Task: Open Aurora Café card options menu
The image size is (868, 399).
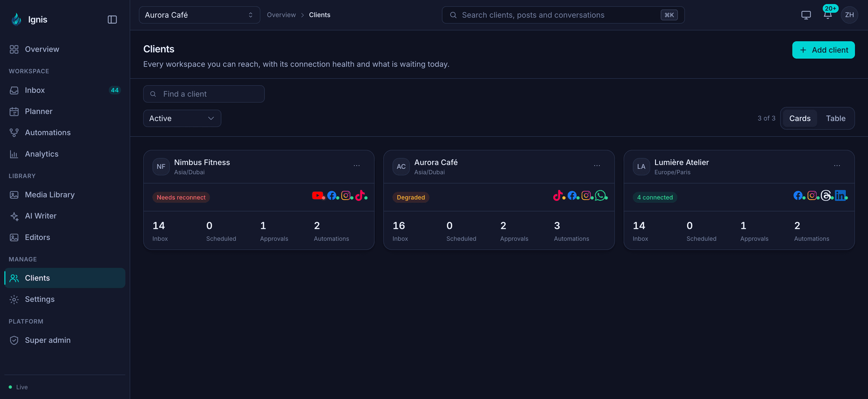Action: coord(597,166)
